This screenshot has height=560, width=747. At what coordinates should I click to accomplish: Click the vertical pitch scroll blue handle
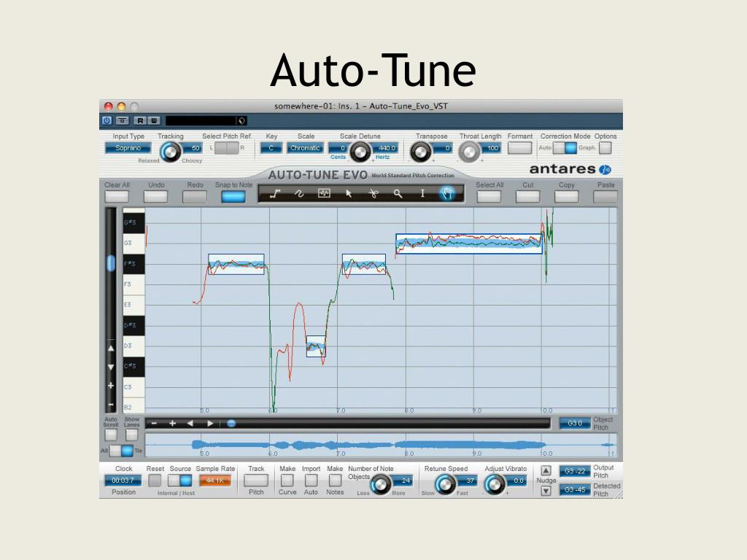pyautogui.click(x=111, y=262)
